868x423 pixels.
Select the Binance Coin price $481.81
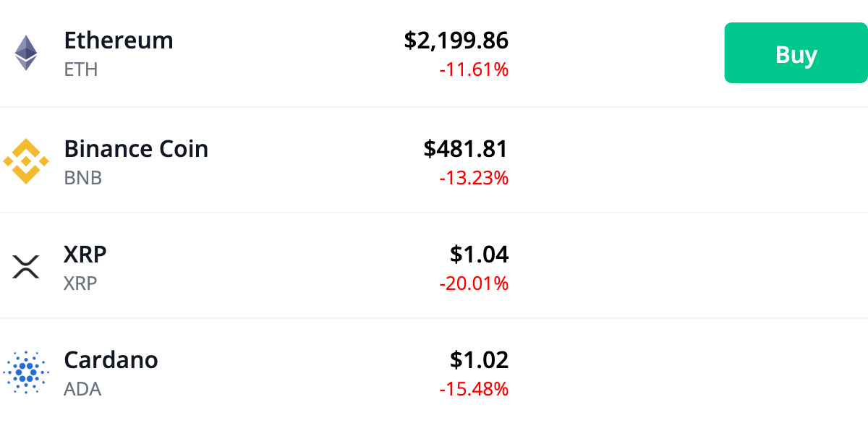pyautogui.click(x=467, y=149)
